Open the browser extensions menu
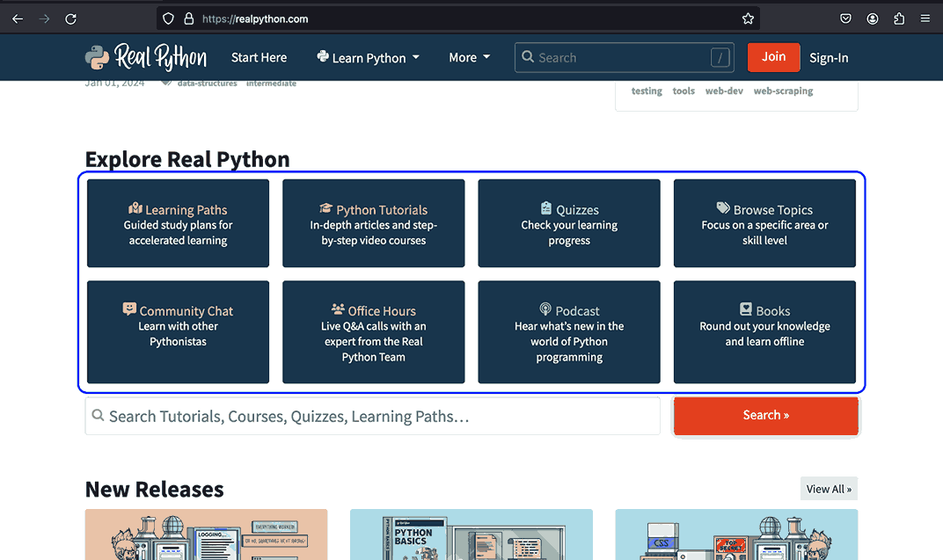The image size is (943, 560). coord(899,18)
